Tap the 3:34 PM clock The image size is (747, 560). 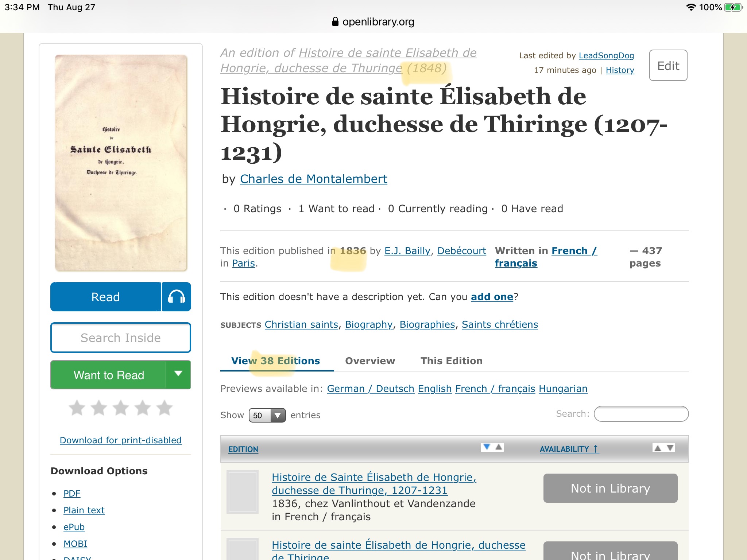[x=22, y=7]
